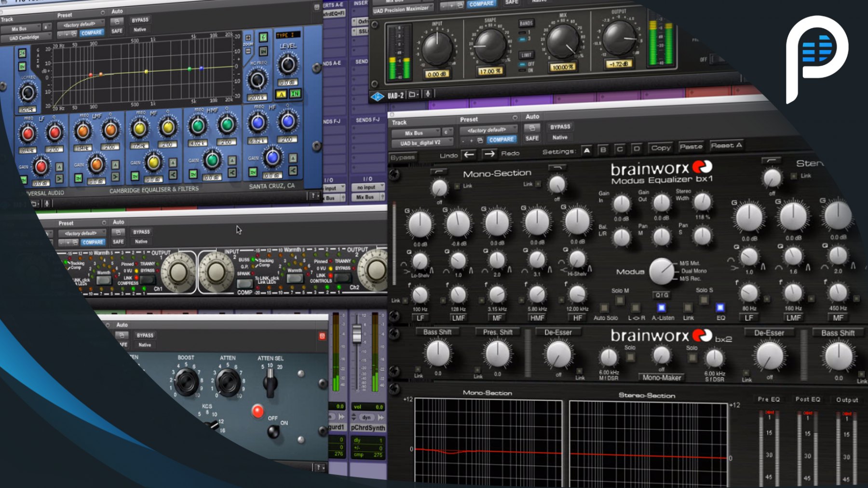
Task: Click the question-mark help button under Cambridge EQ
Action: pos(314,195)
